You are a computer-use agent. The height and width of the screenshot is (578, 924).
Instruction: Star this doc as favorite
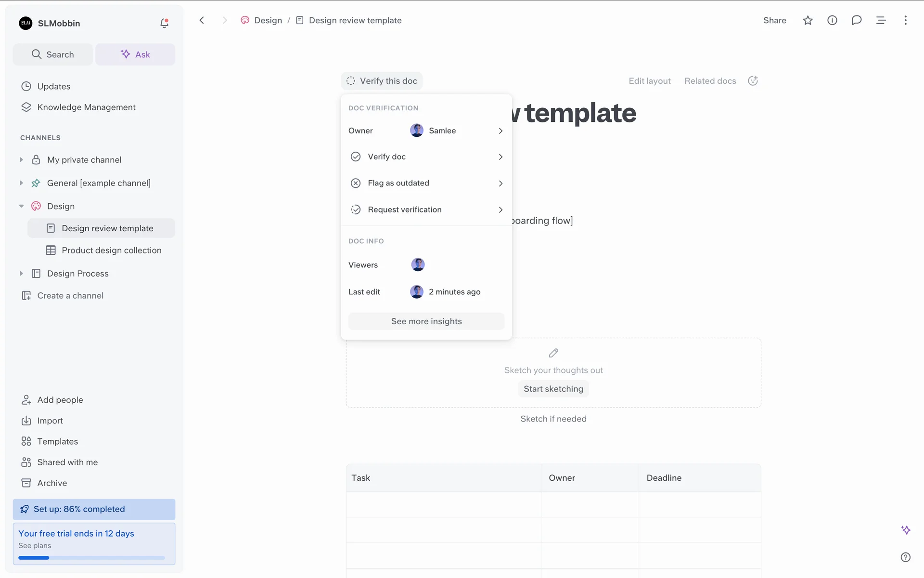808,20
